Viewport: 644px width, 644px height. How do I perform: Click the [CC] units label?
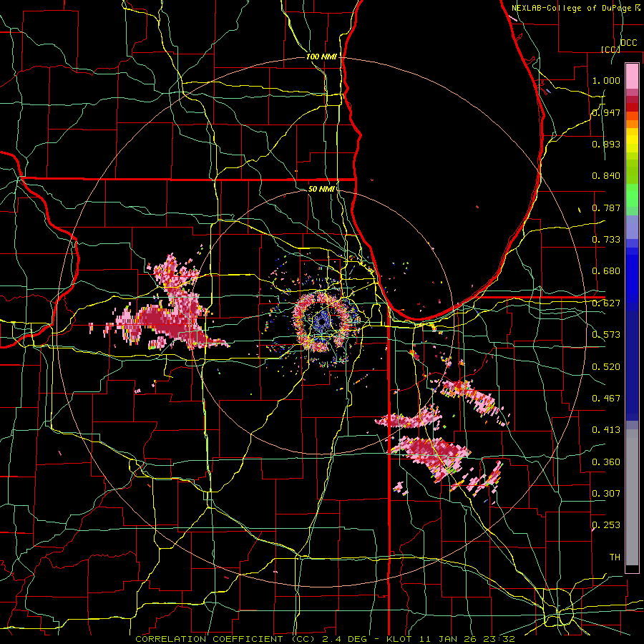(x=610, y=49)
